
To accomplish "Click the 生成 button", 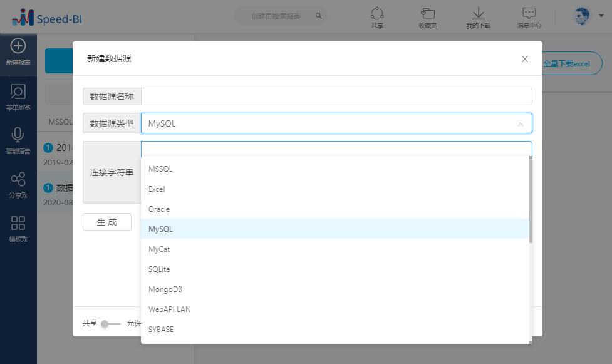I will [107, 222].
